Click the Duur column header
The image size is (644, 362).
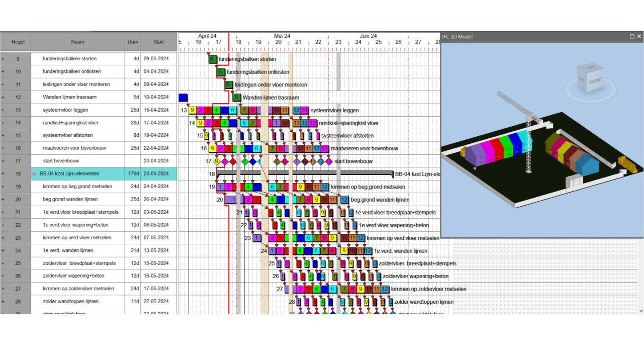[132, 42]
